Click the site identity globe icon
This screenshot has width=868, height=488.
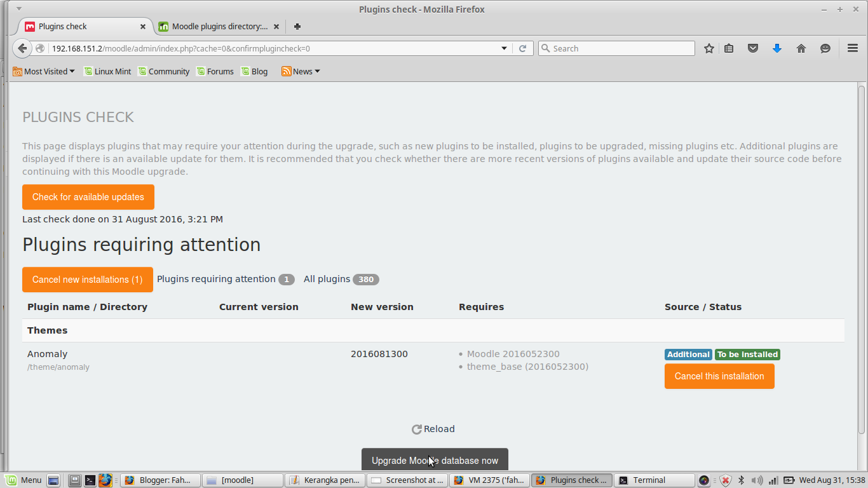pyautogui.click(x=40, y=48)
